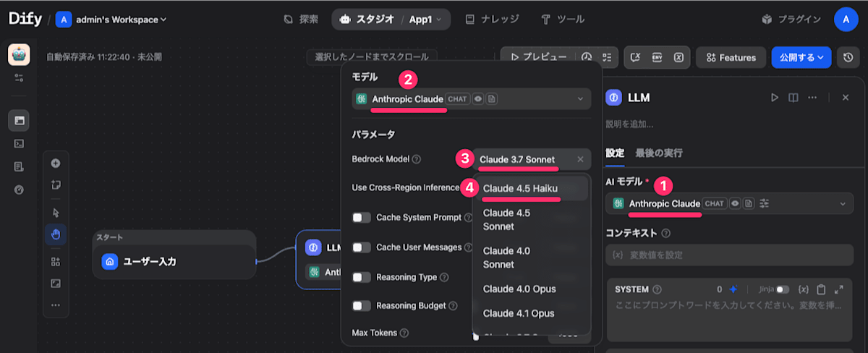This screenshot has height=353, width=868.
Task: Select the hand pan mode tool
Action: (56, 234)
